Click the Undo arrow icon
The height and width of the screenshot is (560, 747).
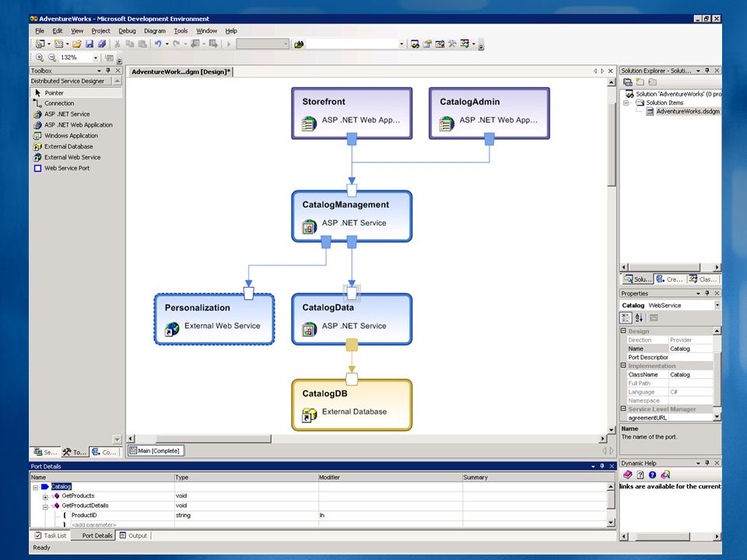[158, 44]
